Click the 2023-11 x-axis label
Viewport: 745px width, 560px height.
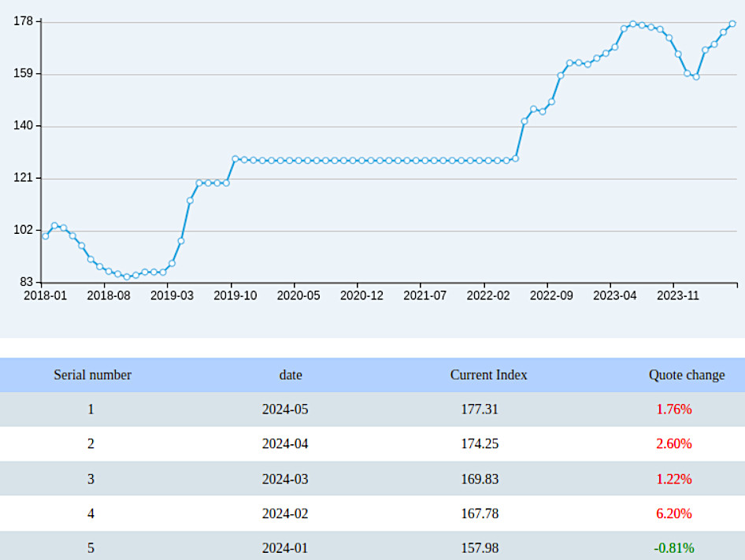pyautogui.click(x=678, y=296)
